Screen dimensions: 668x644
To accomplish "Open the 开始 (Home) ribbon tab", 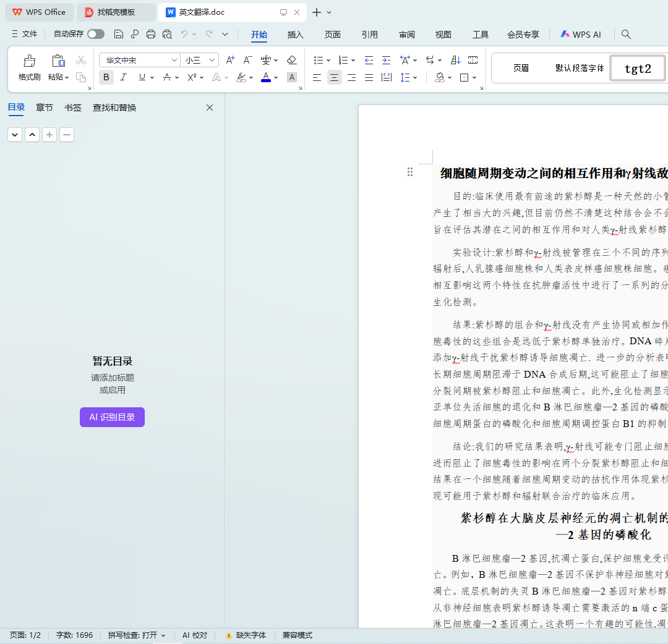I will [259, 35].
